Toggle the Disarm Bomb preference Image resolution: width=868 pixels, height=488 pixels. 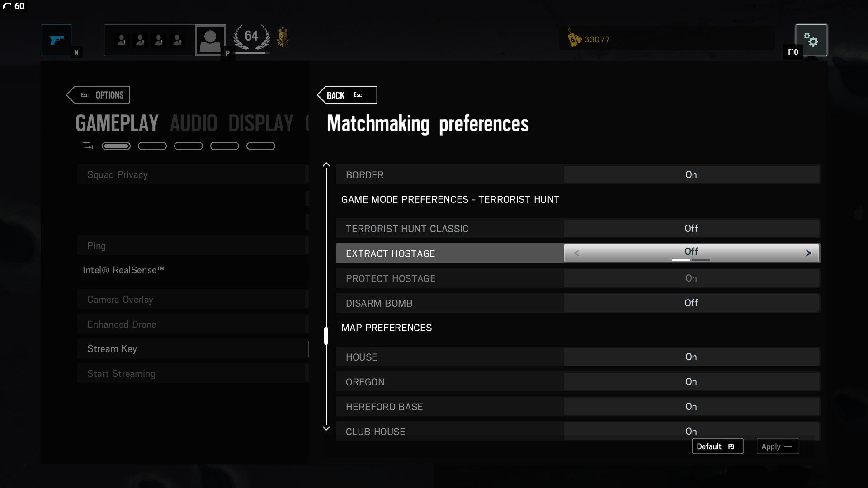691,303
